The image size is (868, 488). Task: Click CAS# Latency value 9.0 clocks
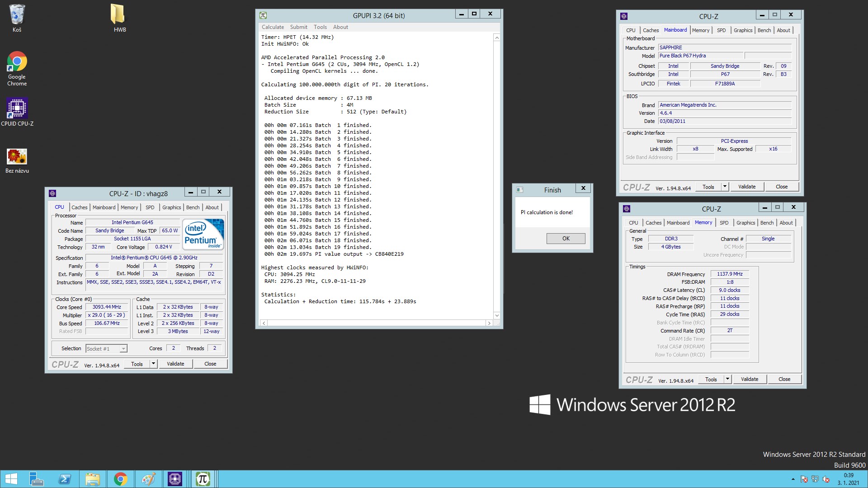[x=730, y=290]
